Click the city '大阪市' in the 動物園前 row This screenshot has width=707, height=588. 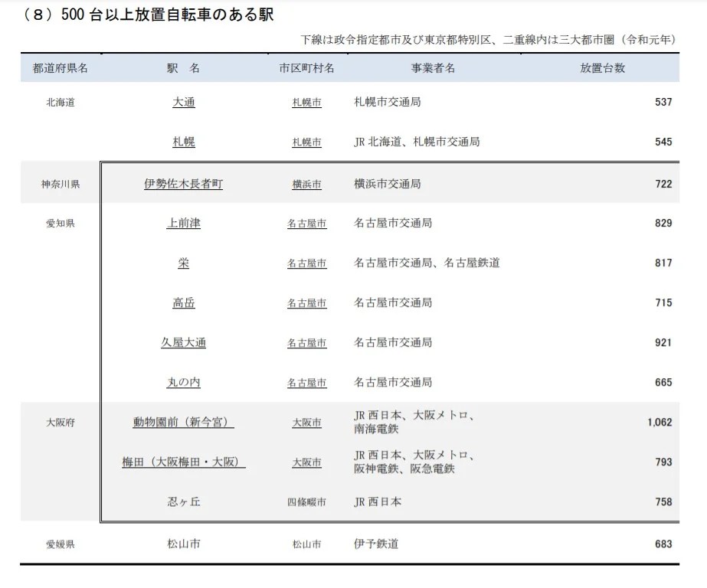(x=306, y=423)
